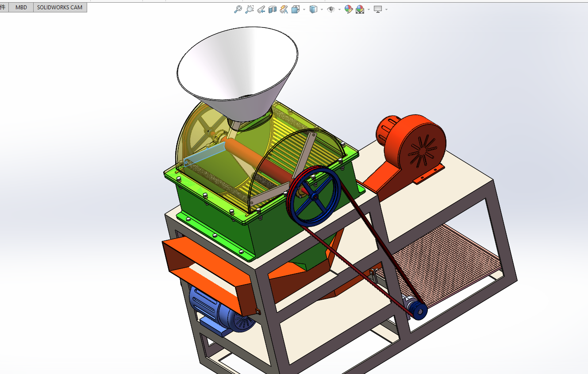Return to the Previous View
Image resolution: width=588 pixels, height=374 pixels.
pos(261,9)
